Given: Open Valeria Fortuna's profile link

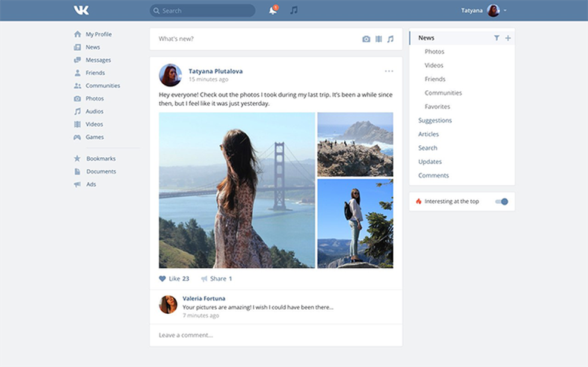Looking at the screenshot, I should [204, 298].
